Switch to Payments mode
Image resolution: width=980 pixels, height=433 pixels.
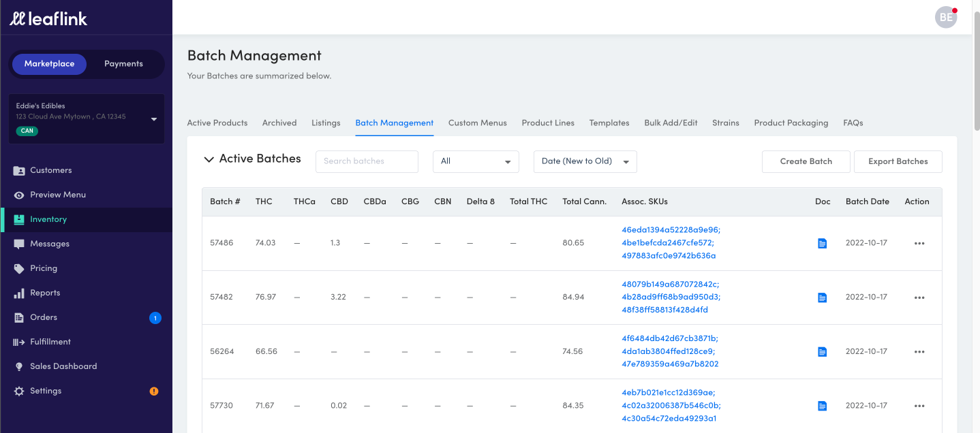[x=123, y=64]
